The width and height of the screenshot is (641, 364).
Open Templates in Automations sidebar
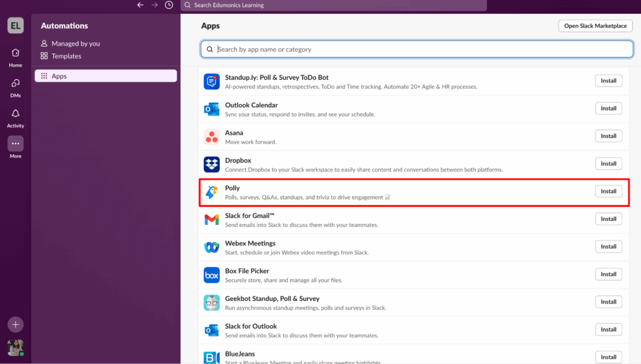[x=61, y=56]
